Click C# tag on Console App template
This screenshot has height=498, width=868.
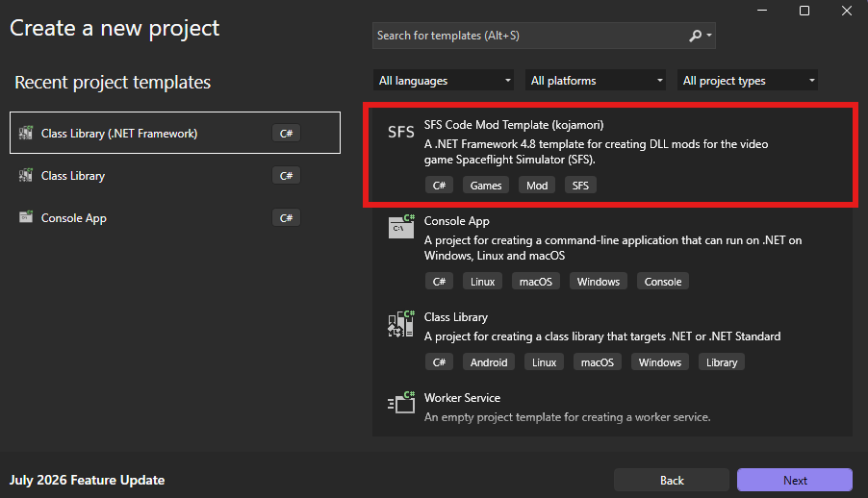pyautogui.click(x=439, y=281)
